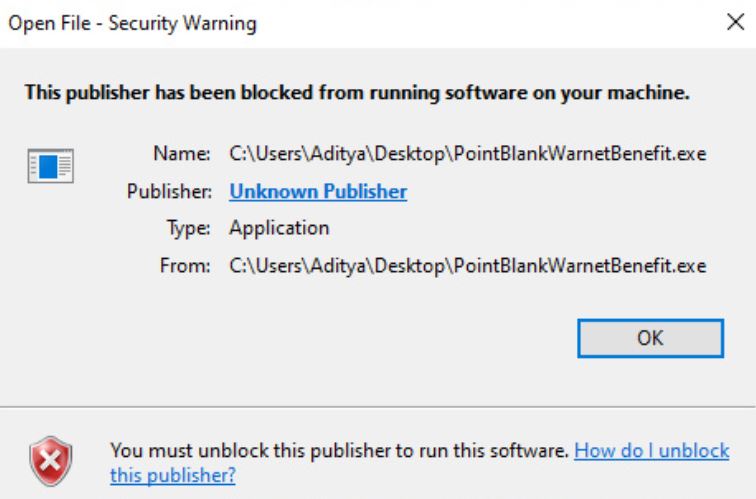Screen dimensions: 756x499
Task: Click the application file icon
Action: [x=51, y=166]
